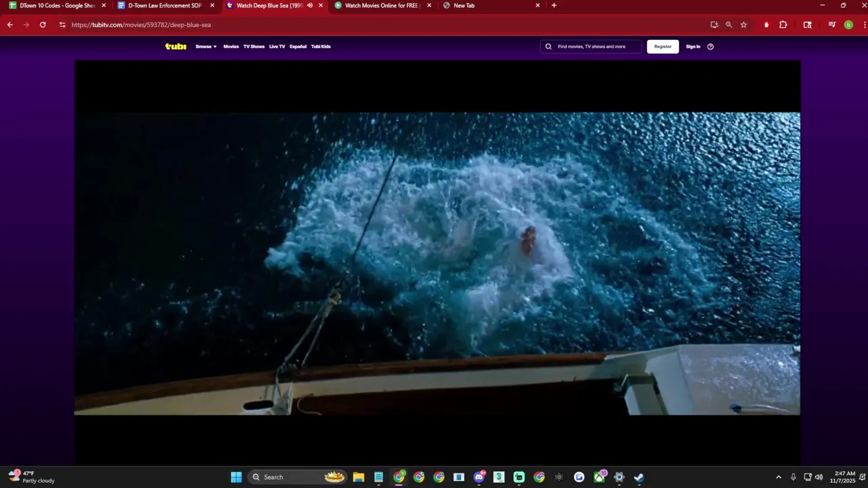Open the zoom magnifier icon in address bar
The image size is (868, 488).
(729, 24)
